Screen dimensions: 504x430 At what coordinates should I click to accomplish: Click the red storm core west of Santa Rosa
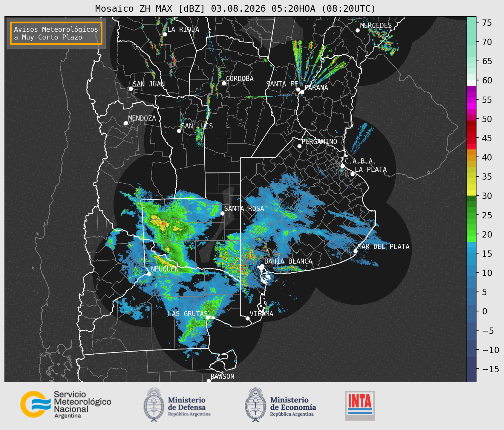click(x=163, y=223)
